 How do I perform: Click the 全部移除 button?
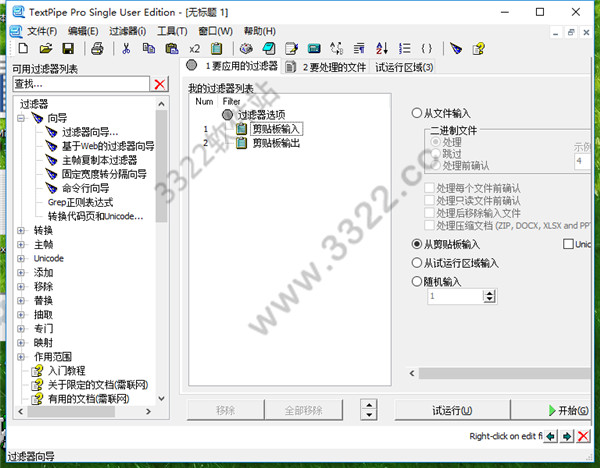click(303, 411)
